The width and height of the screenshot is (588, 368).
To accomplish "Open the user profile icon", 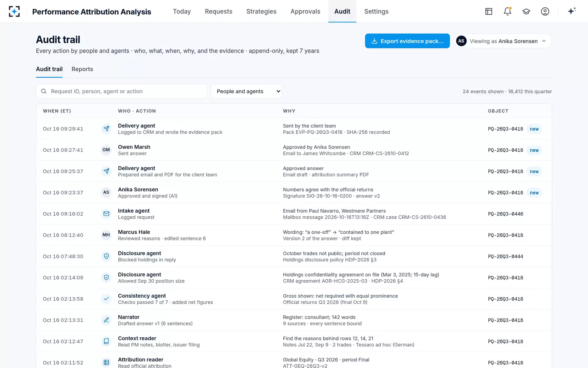I will coord(545,11).
